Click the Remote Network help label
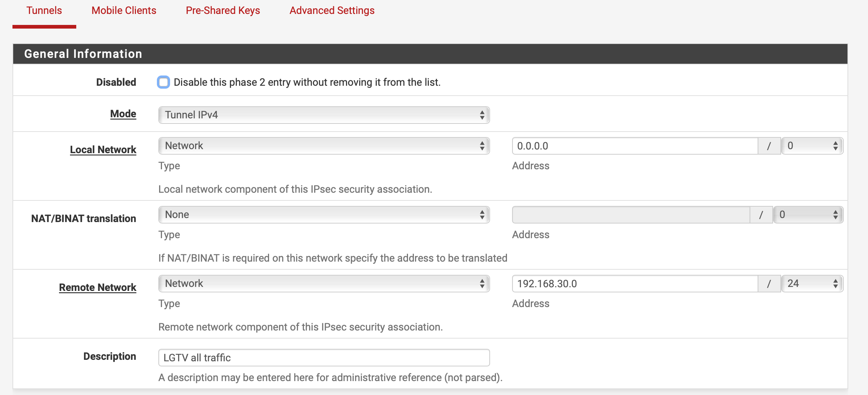 click(x=98, y=287)
